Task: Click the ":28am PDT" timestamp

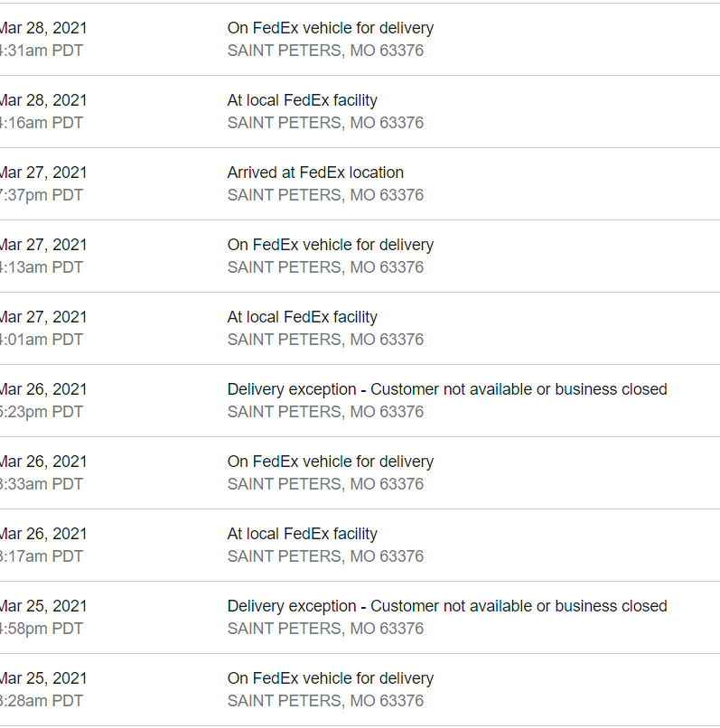Action: 42,701
